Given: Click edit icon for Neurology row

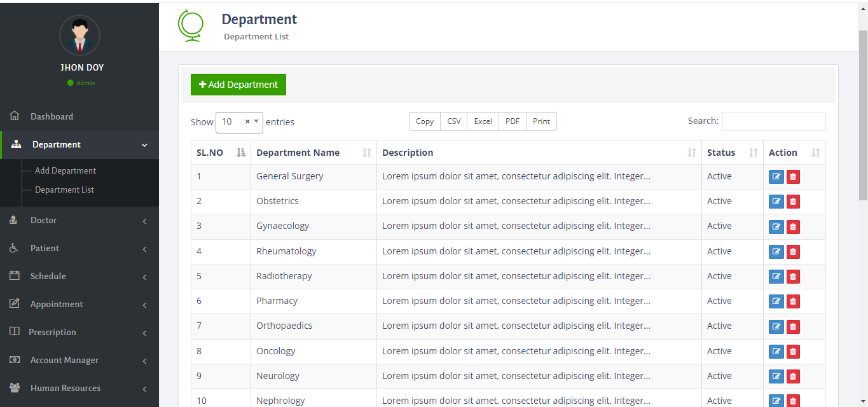Looking at the screenshot, I should pyautogui.click(x=776, y=376).
